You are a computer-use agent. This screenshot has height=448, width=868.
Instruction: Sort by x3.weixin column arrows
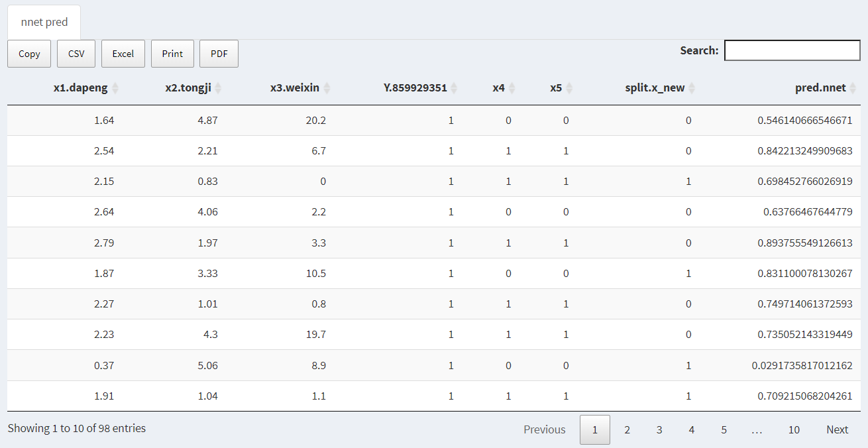tap(327, 88)
